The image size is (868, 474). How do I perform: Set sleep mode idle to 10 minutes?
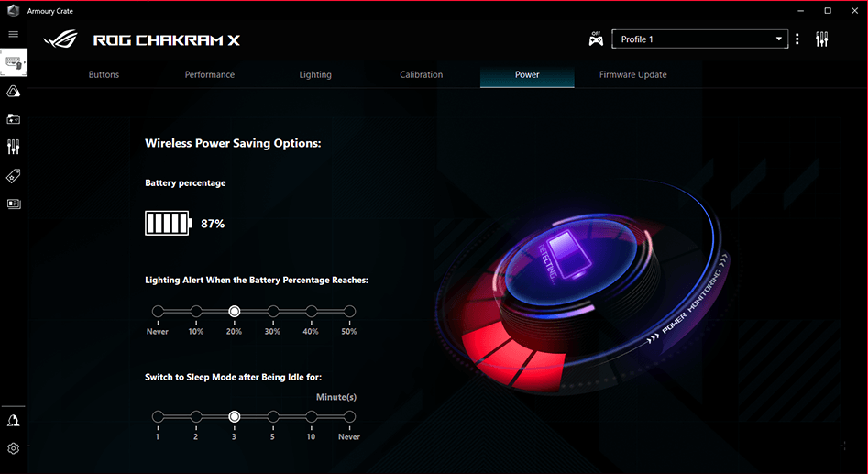311,416
